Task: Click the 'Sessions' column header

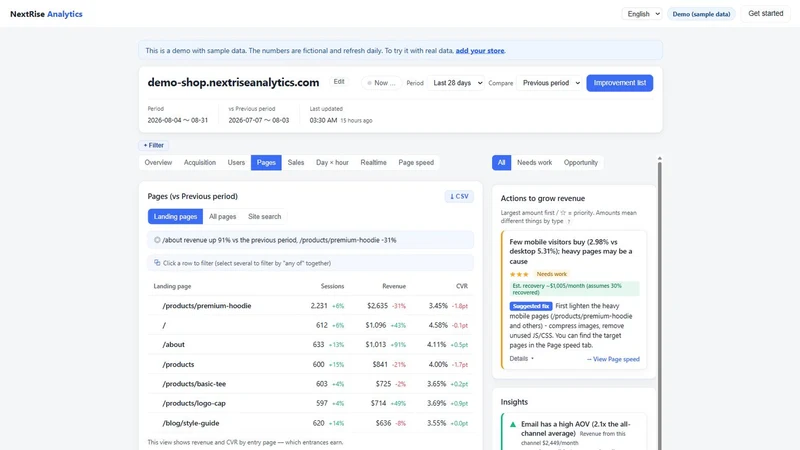Action: [x=332, y=286]
